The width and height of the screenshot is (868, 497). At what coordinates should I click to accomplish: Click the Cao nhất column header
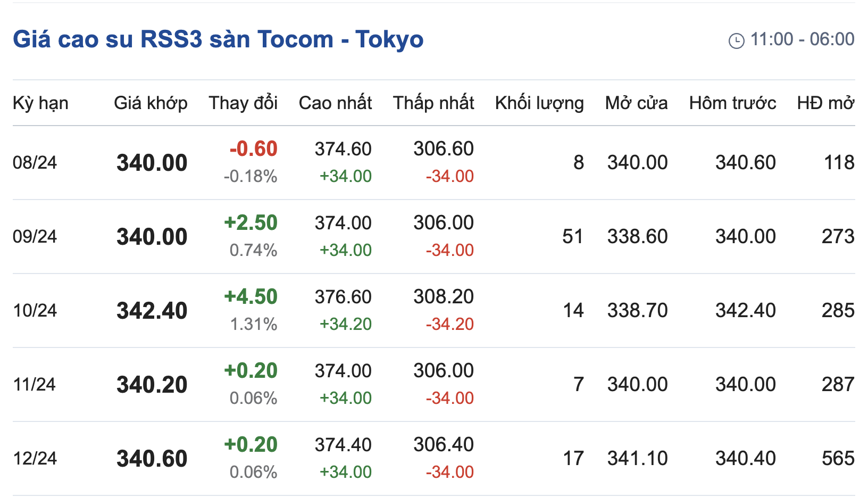pos(335,103)
